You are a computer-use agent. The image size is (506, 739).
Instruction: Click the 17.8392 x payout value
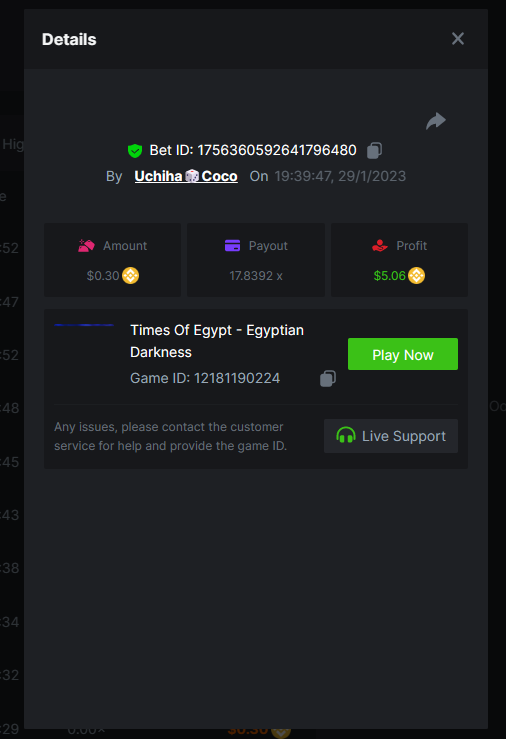pos(256,276)
